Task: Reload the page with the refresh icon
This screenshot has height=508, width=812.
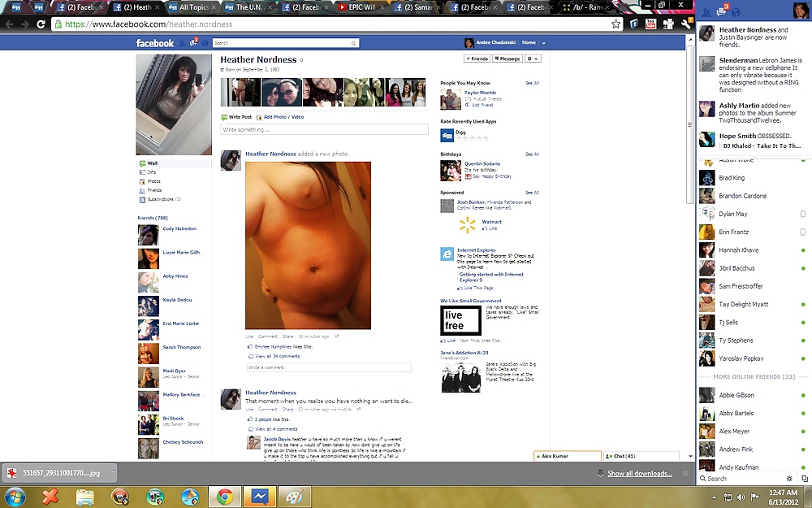Action: click(x=41, y=24)
